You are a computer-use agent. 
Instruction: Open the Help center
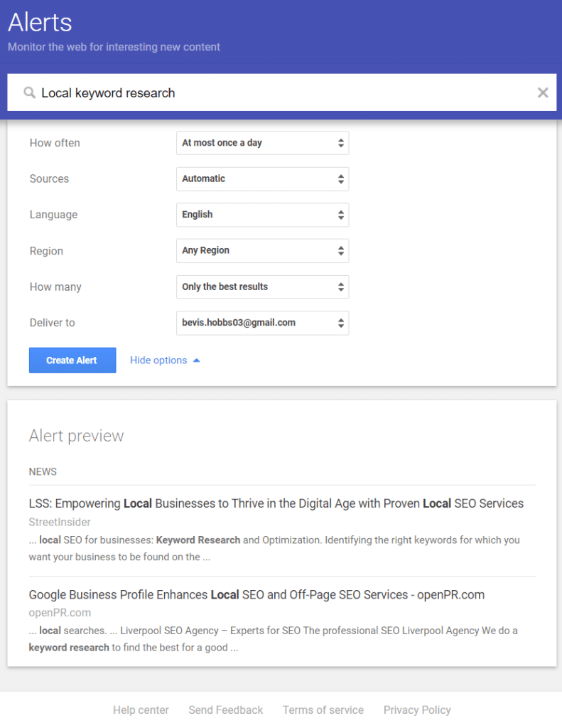pos(141,710)
